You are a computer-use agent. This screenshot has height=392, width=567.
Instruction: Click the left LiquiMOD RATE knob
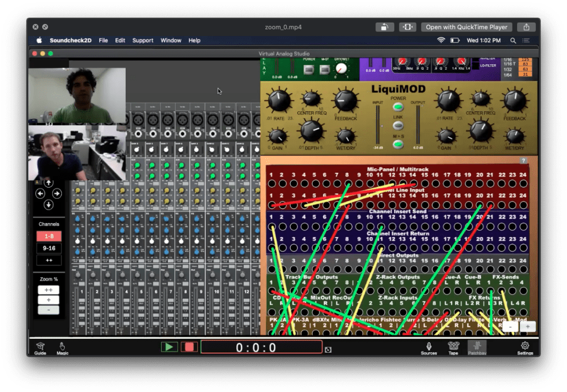tap(279, 101)
